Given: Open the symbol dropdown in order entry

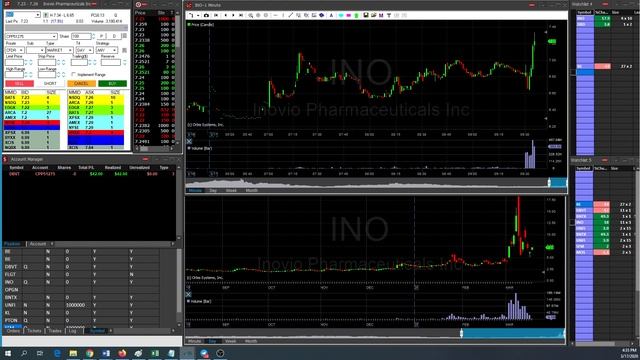Looking at the screenshot, I should pos(38,15).
